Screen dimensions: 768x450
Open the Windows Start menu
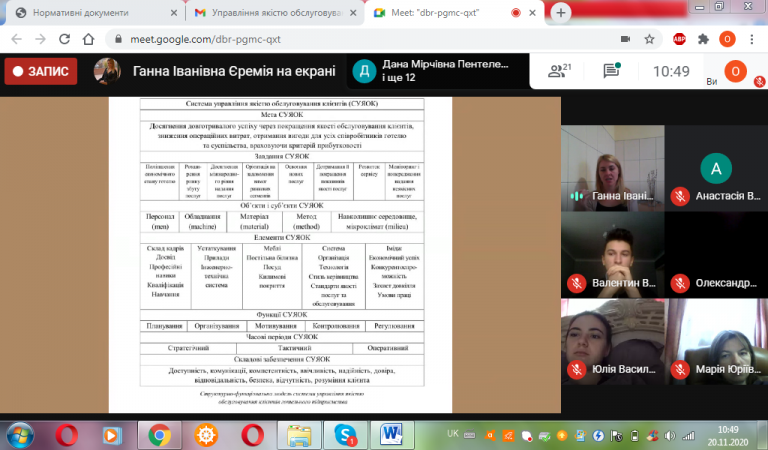[21, 434]
